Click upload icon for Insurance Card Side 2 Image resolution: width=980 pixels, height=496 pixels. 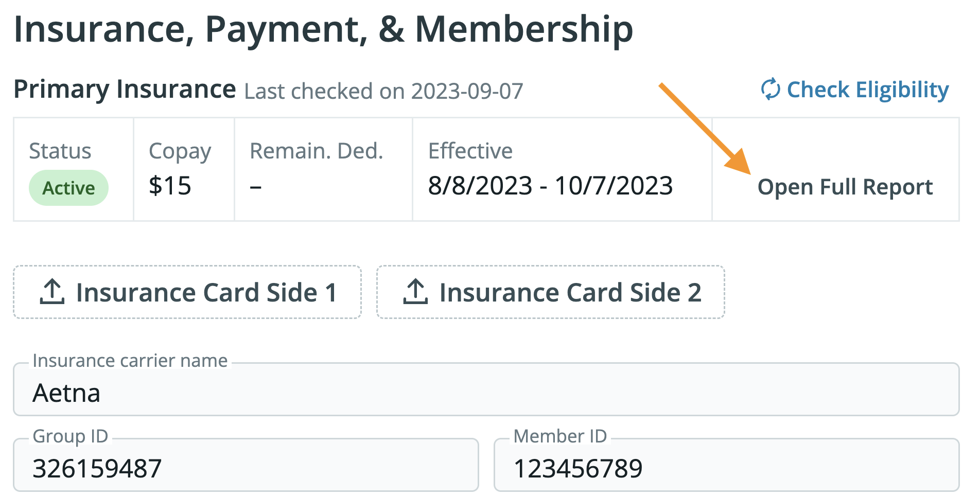click(415, 292)
